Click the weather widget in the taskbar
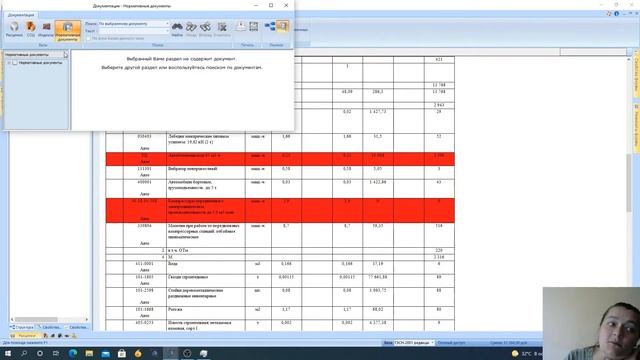The width and height of the screenshot is (640, 360). [527, 353]
